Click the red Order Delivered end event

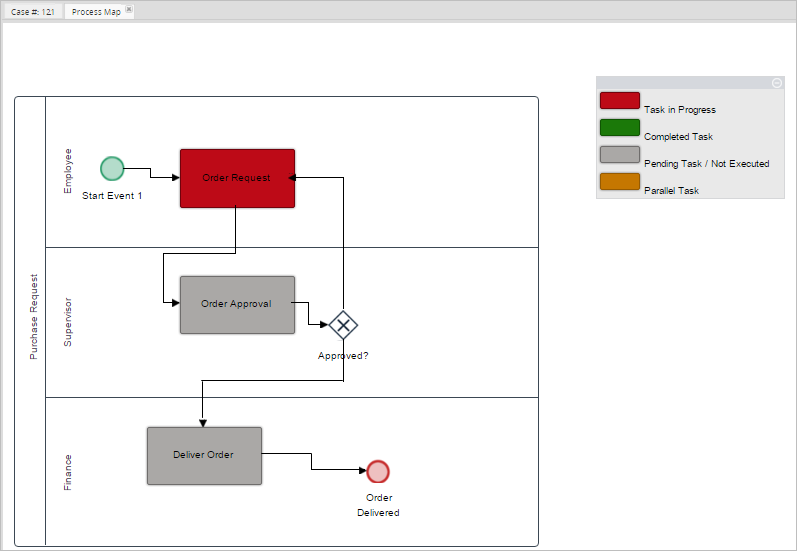378,471
